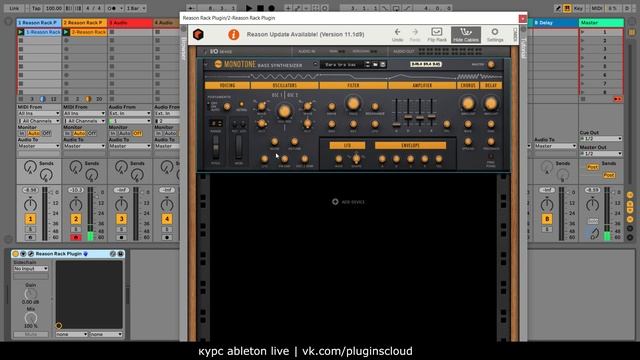Click the Mute button in device

pos(31,334)
